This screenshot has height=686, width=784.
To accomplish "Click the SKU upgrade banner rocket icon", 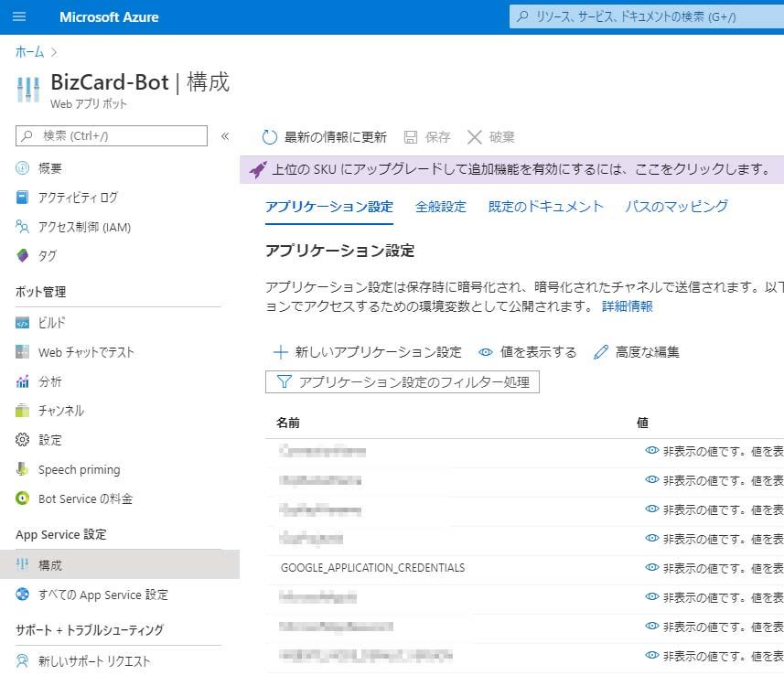I will point(258,169).
